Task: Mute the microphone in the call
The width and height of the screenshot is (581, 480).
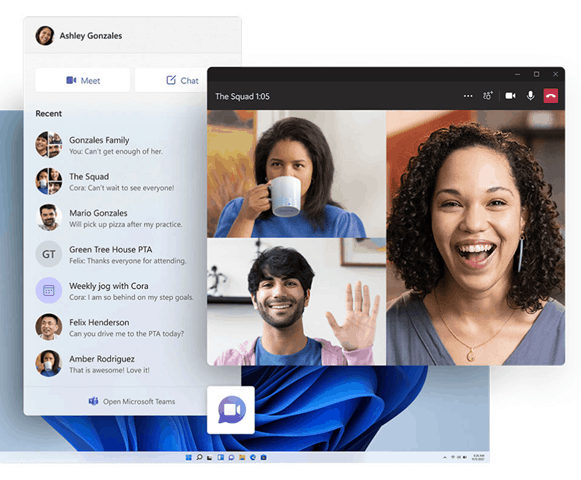Action: pyautogui.click(x=531, y=96)
